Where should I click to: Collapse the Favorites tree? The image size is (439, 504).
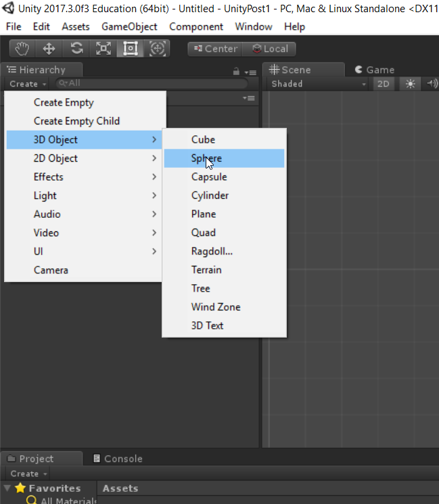(7, 488)
